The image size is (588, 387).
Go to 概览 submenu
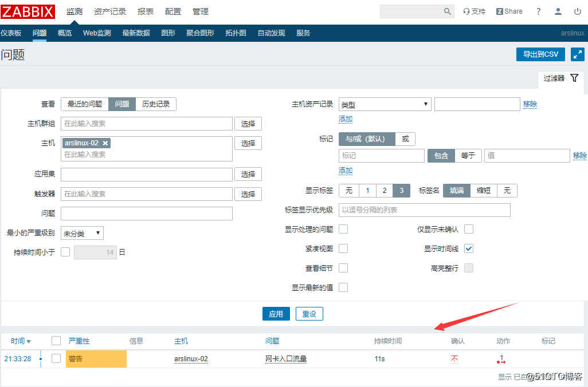pyautogui.click(x=65, y=33)
